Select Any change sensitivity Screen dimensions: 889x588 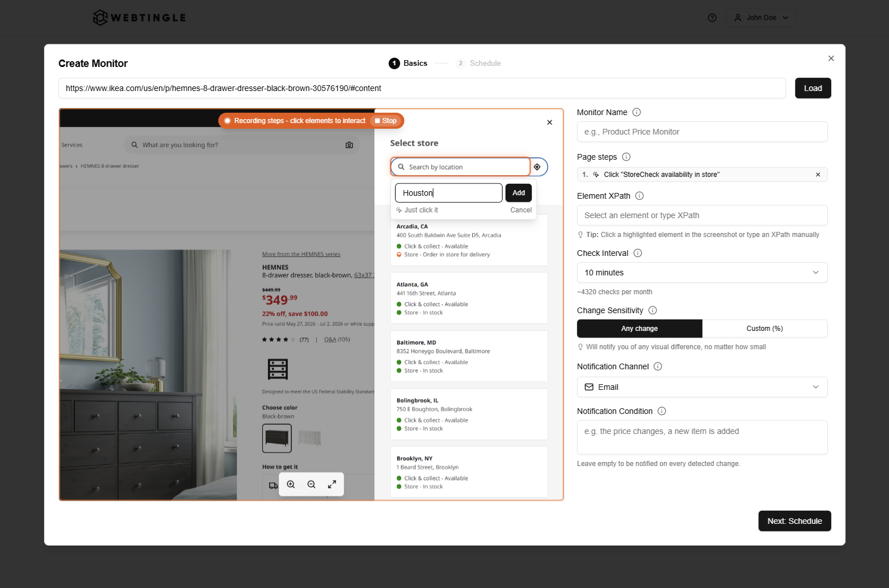639,329
